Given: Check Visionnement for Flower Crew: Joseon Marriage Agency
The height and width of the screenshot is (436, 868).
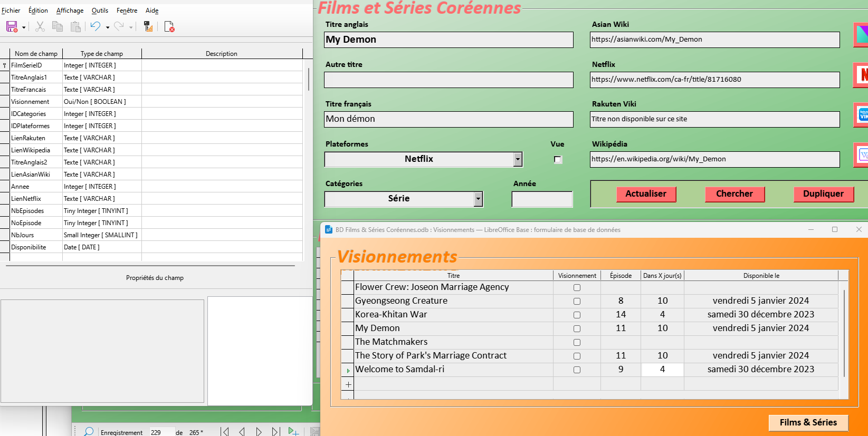Looking at the screenshot, I should point(577,288).
